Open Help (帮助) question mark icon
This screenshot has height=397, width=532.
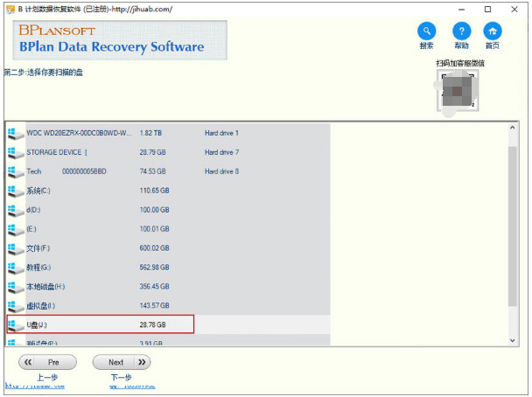coord(461,32)
